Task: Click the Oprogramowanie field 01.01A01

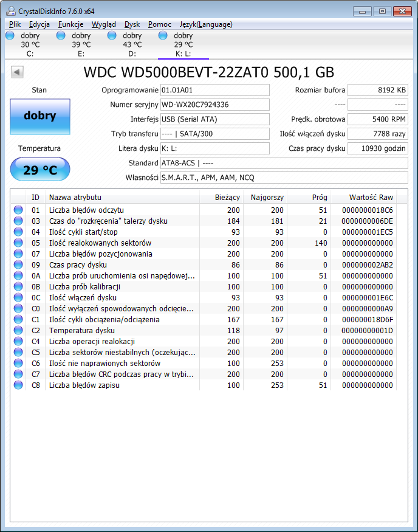Action: 215,90
